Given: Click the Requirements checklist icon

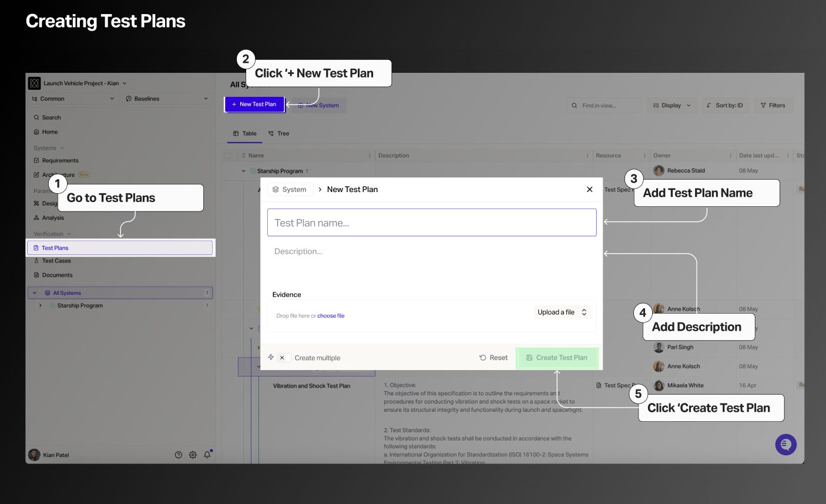Looking at the screenshot, I should [36, 160].
